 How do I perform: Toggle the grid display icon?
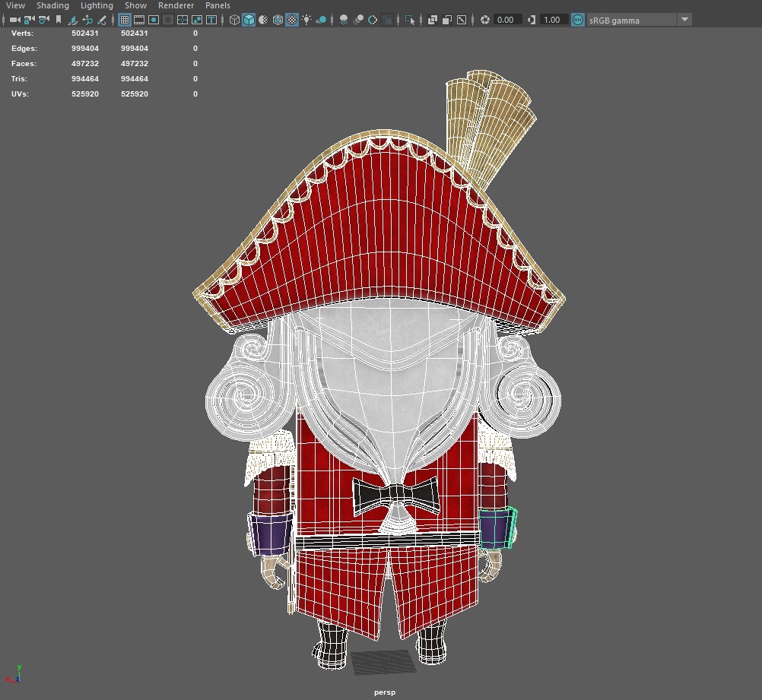click(x=123, y=20)
